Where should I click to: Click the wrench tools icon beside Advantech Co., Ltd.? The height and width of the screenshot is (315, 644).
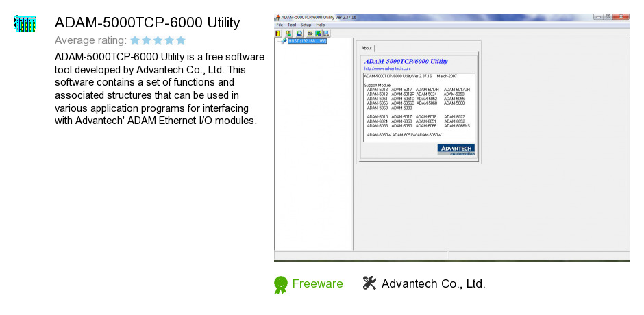coord(369,283)
